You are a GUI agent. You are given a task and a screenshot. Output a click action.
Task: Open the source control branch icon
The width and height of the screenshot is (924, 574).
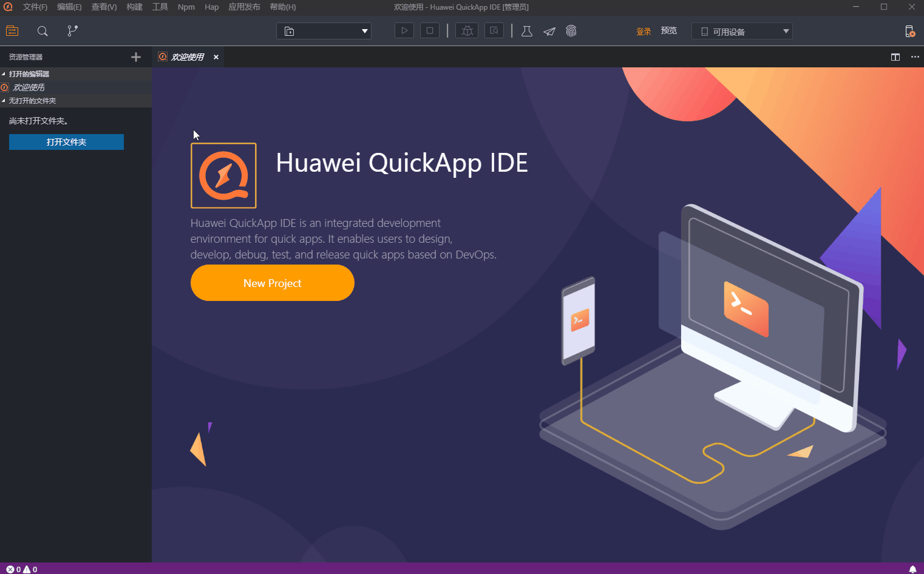(72, 31)
